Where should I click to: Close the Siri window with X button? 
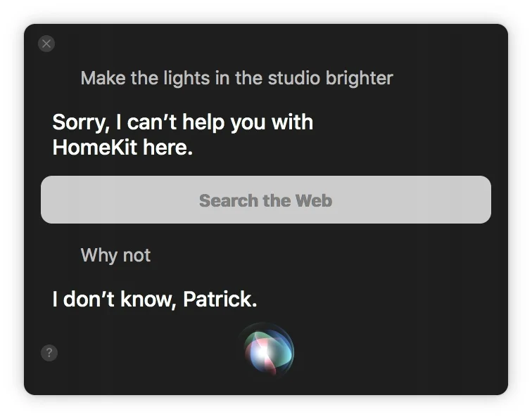click(46, 44)
